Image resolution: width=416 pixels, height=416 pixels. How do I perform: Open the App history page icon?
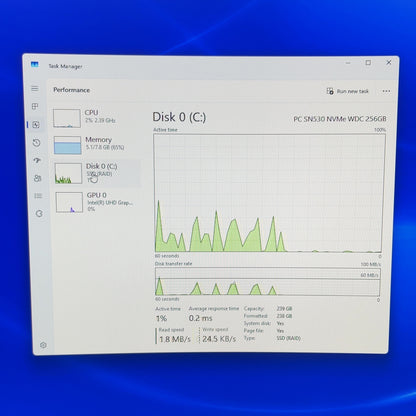pyautogui.click(x=36, y=143)
